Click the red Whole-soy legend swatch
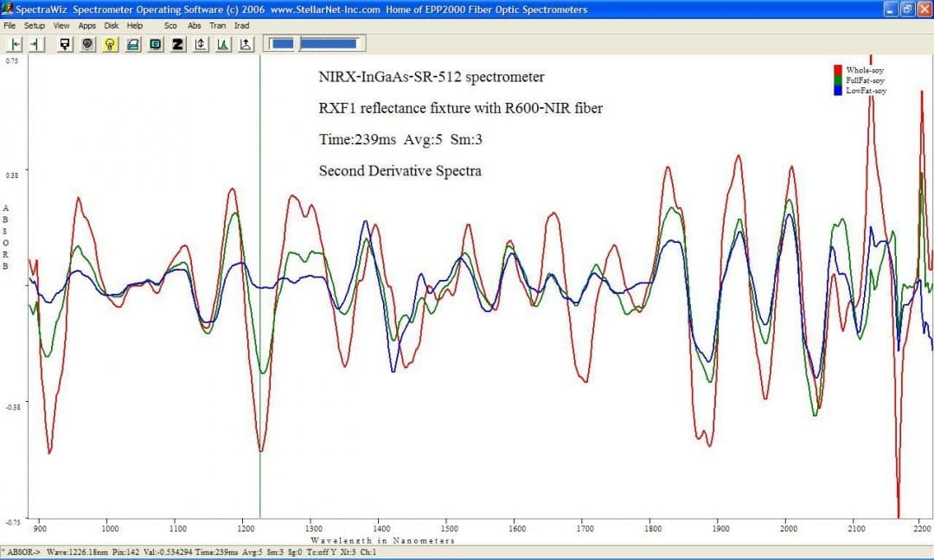934x560 pixels. (837, 70)
